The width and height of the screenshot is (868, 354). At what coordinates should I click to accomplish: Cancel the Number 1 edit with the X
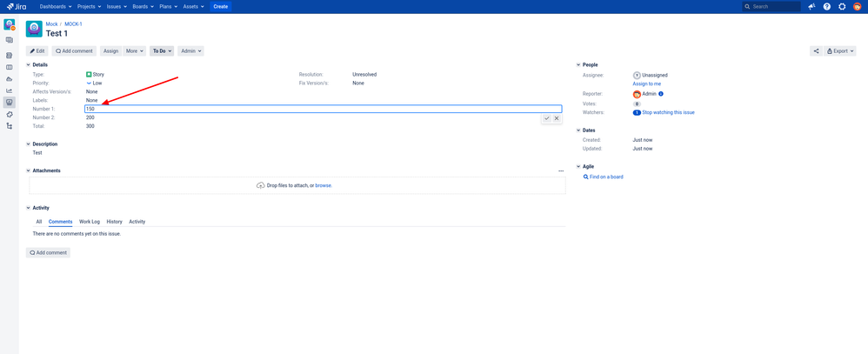coord(557,118)
